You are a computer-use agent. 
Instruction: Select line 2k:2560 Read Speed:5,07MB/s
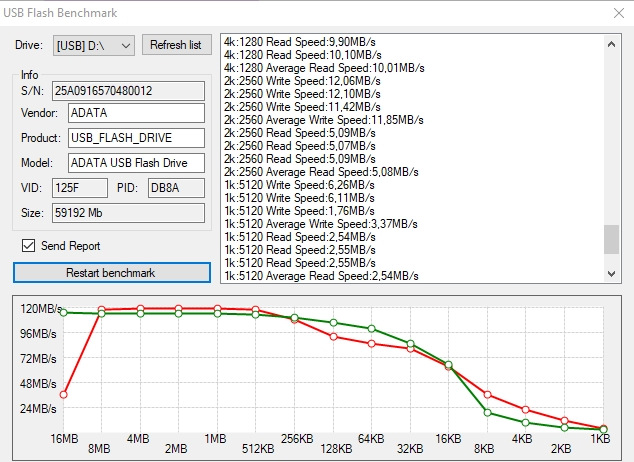(x=300, y=146)
